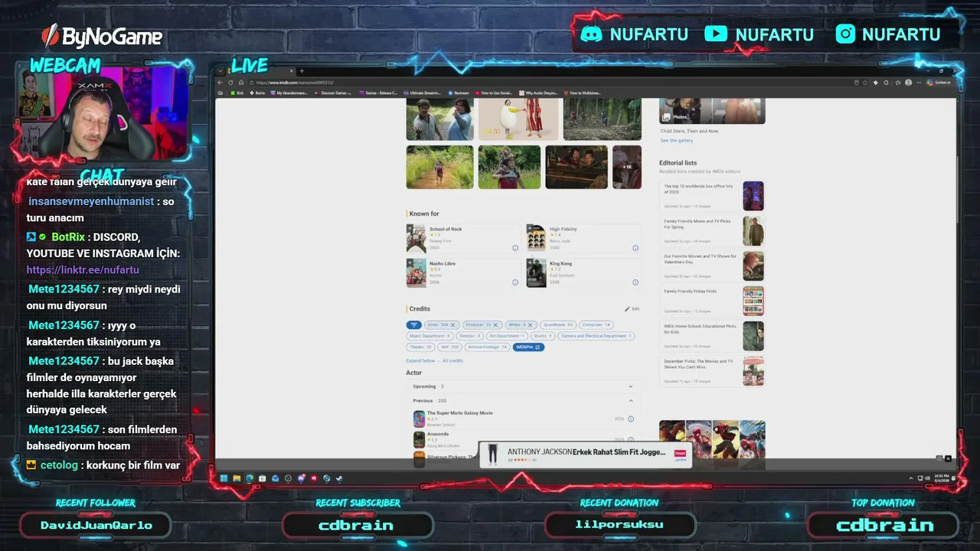Toggle the Soundtrack credits filter
980x551 pixels.
coord(558,325)
